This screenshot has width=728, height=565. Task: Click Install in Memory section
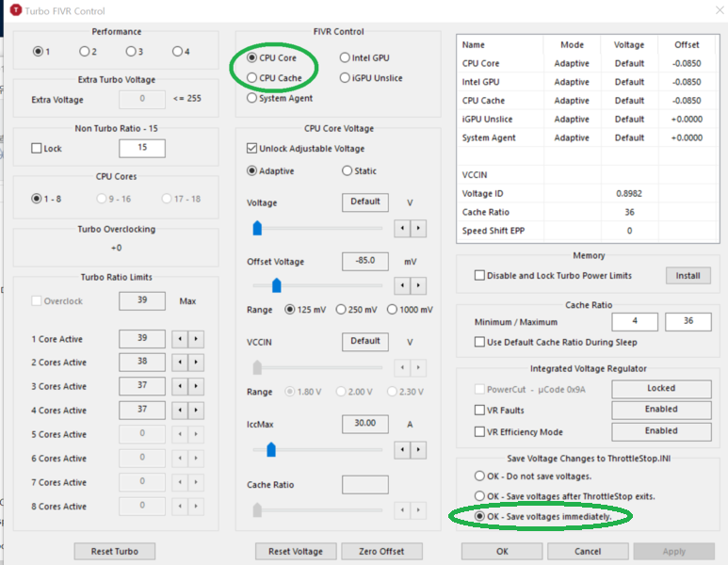click(x=688, y=276)
